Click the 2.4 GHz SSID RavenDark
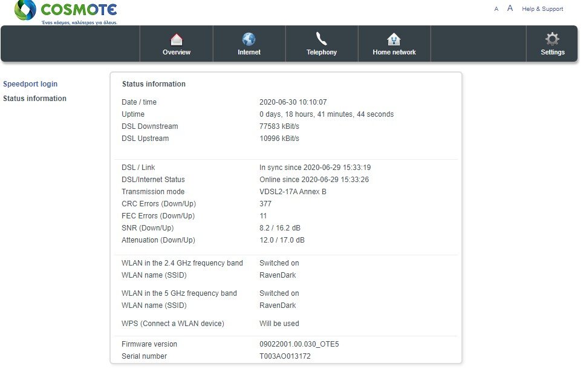This screenshot has height=392, width=586. point(278,275)
